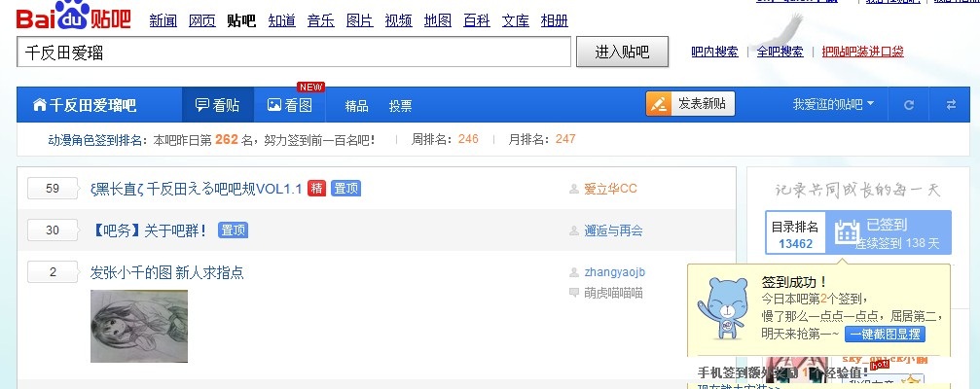The image size is (980, 389).
Task: Open last replier profile 萌虎喵喵喵
Action: 613,293
